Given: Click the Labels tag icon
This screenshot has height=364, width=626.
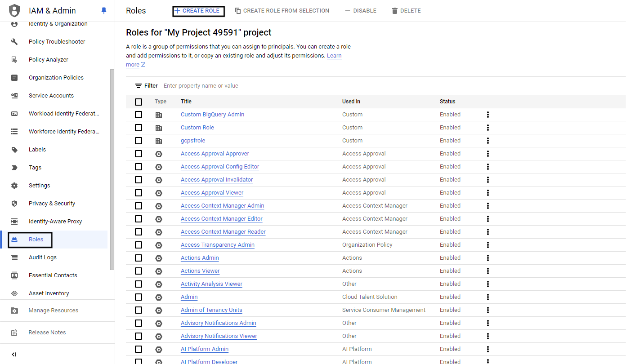Looking at the screenshot, I should point(14,150).
